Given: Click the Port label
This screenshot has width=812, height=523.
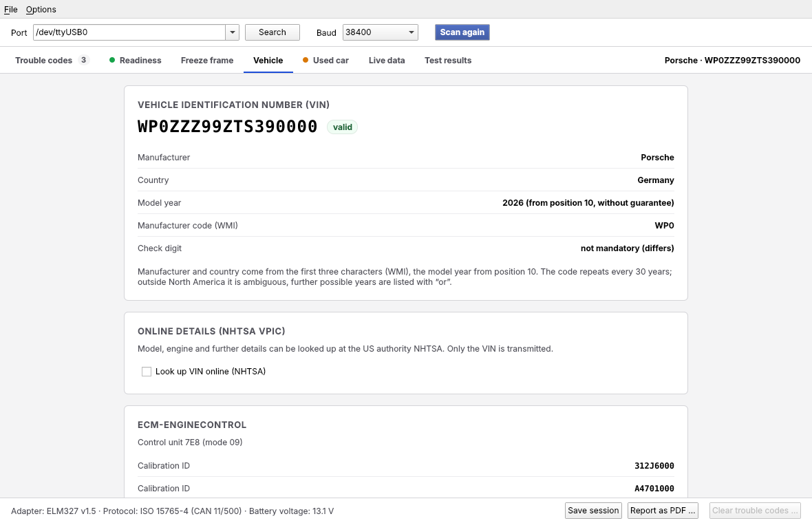Looking at the screenshot, I should point(19,32).
